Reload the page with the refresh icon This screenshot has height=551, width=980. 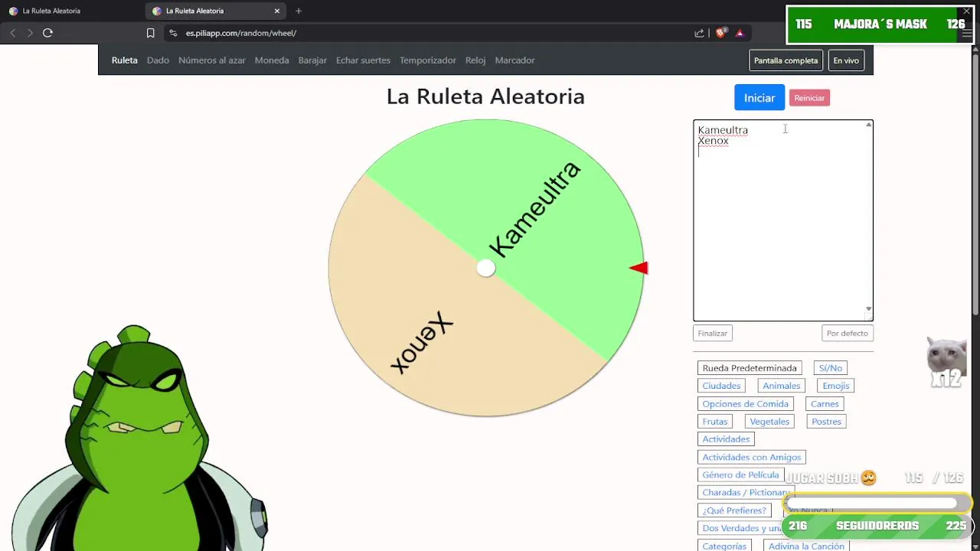47,33
